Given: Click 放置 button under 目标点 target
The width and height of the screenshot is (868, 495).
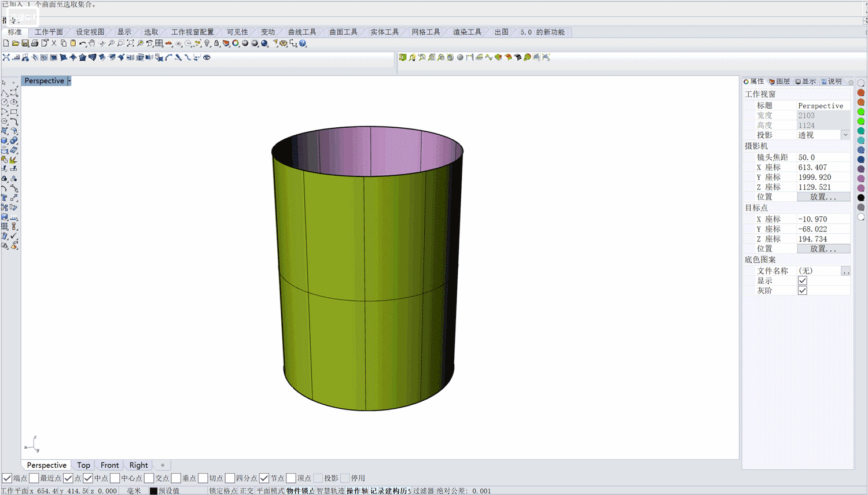Looking at the screenshot, I should click(823, 249).
